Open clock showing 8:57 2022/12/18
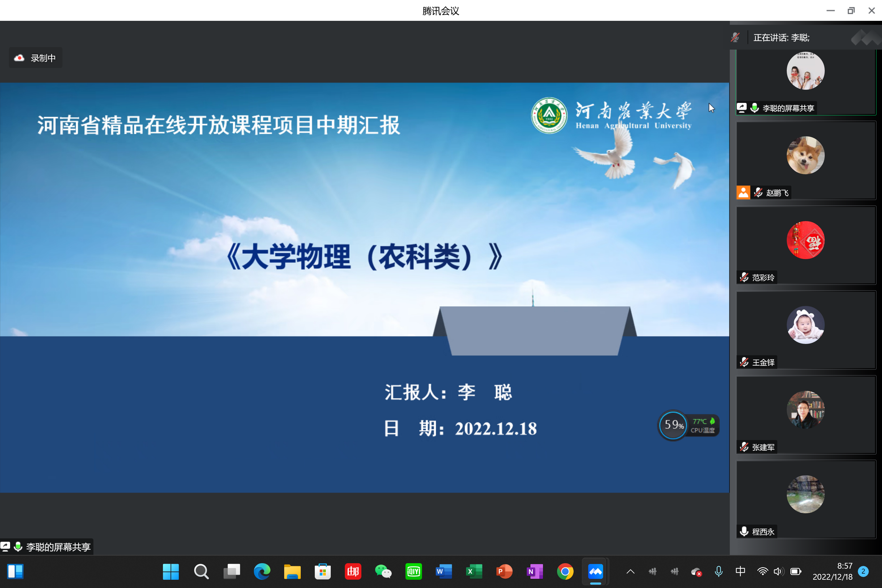The height and width of the screenshot is (588, 882). (832, 571)
